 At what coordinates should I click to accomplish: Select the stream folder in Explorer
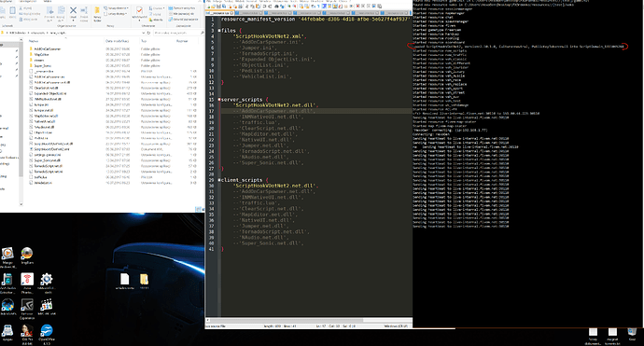(38, 60)
